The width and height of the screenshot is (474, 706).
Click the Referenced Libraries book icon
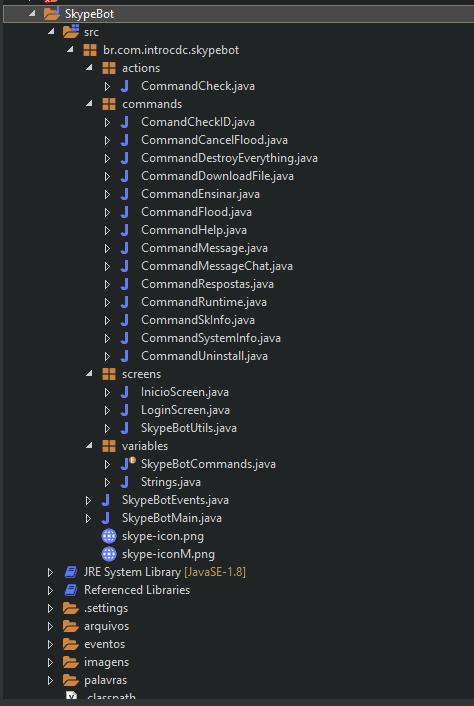click(71, 590)
